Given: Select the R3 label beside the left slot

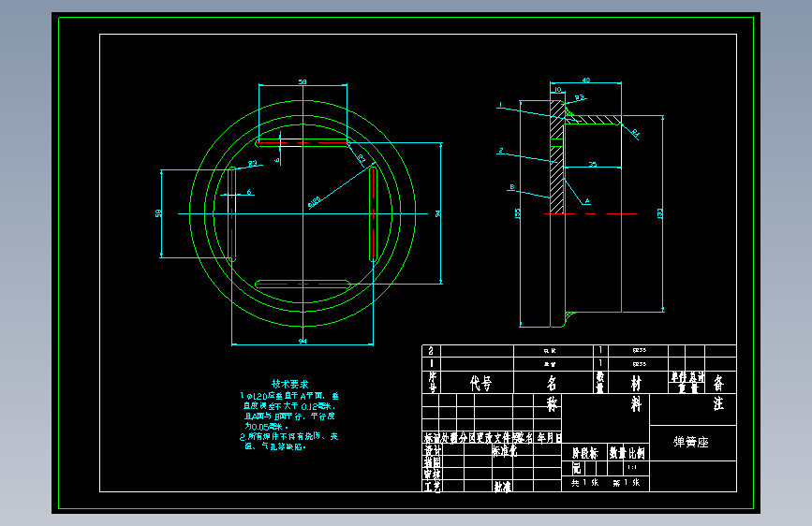Looking at the screenshot, I should (x=252, y=164).
